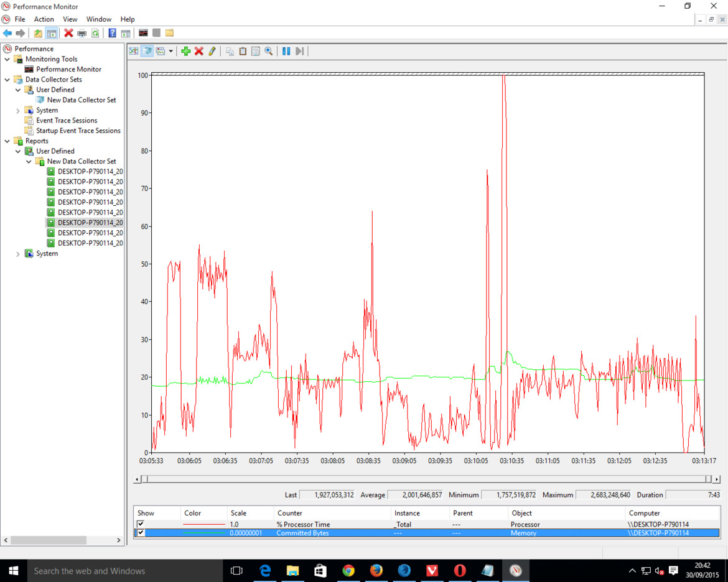Open Google Chrome from the taskbar
The height and width of the screenshot is (582, 728).
pyautogui.click(x=348, y=571)
